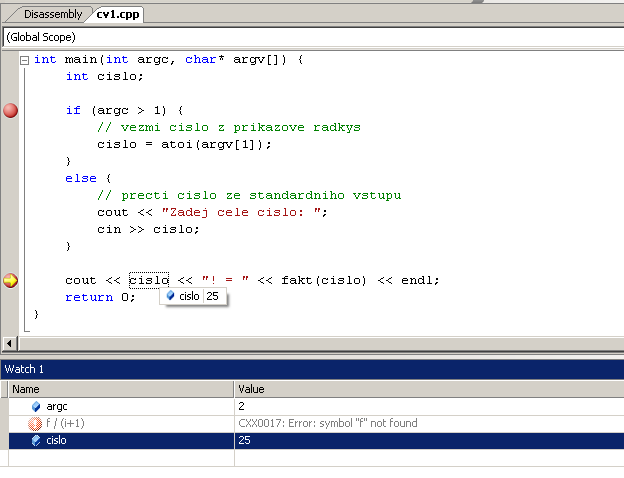This screenshot has width=624, height=478.
Task: Click the 'vezmi cislo z prikazove radkys' comment
Action: (x=229, y=127)
